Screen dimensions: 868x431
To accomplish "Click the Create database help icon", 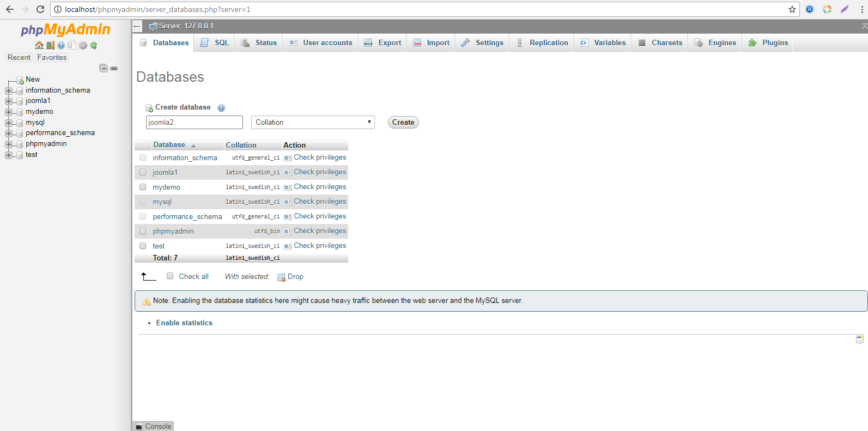I will (221, 108).
